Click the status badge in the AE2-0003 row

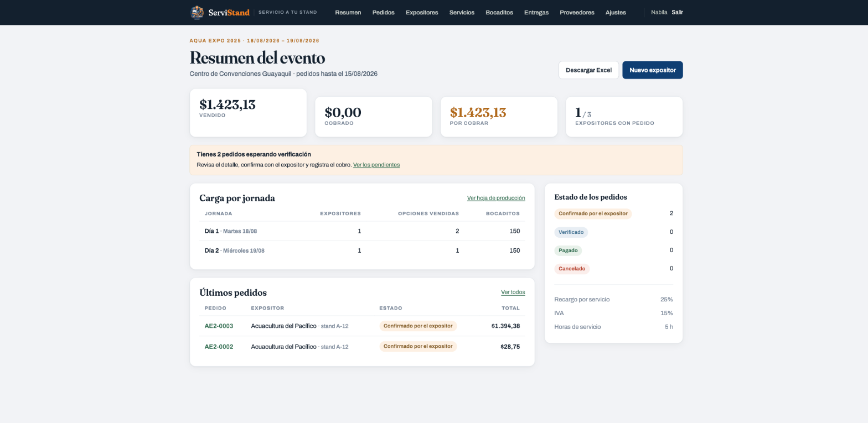point(418,326)
